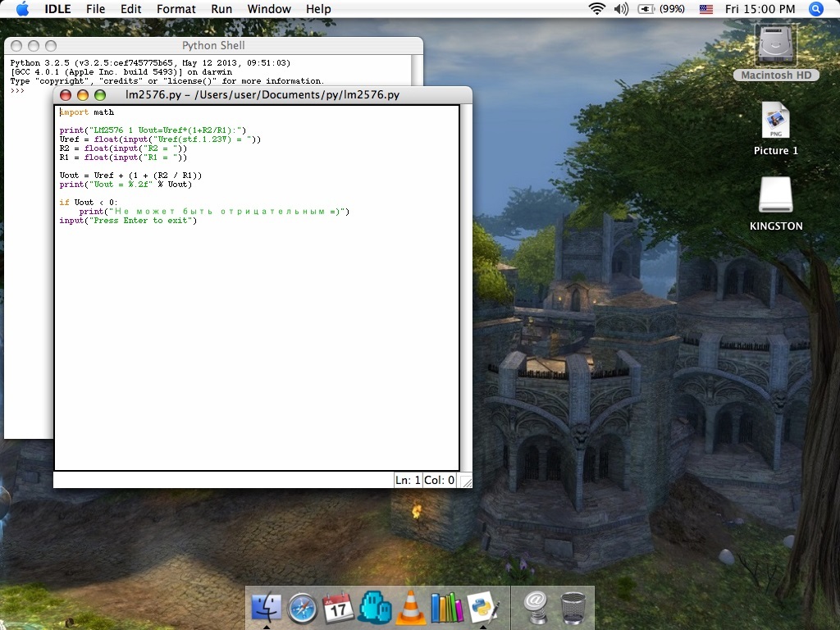
Task: Click the editor resize grip corner
Action: 466,481
